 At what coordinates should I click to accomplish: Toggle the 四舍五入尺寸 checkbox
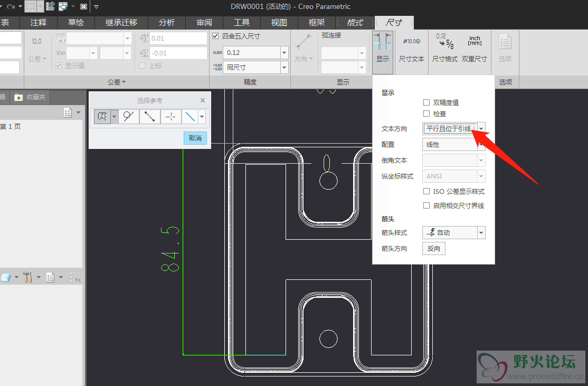(x=215, y=36)
